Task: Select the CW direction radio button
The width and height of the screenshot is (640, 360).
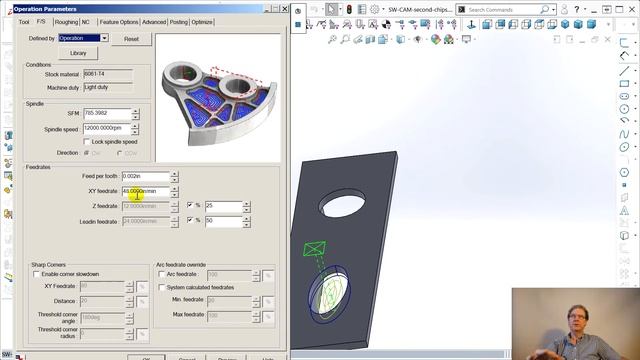Action: 86,153
